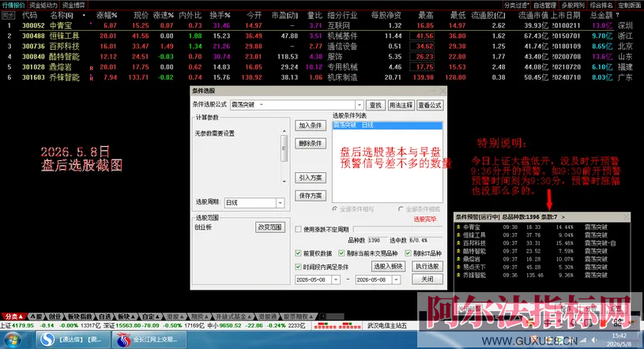The height and width of the screenshot is (349, 644).
Task: Check 使用涨跌不定周期 checkbox
Action: coord(298,230)
